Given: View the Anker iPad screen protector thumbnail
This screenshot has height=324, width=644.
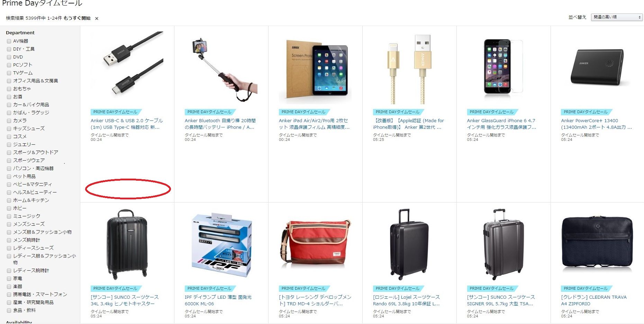Looking at the screenshot, I should point(315,67).
